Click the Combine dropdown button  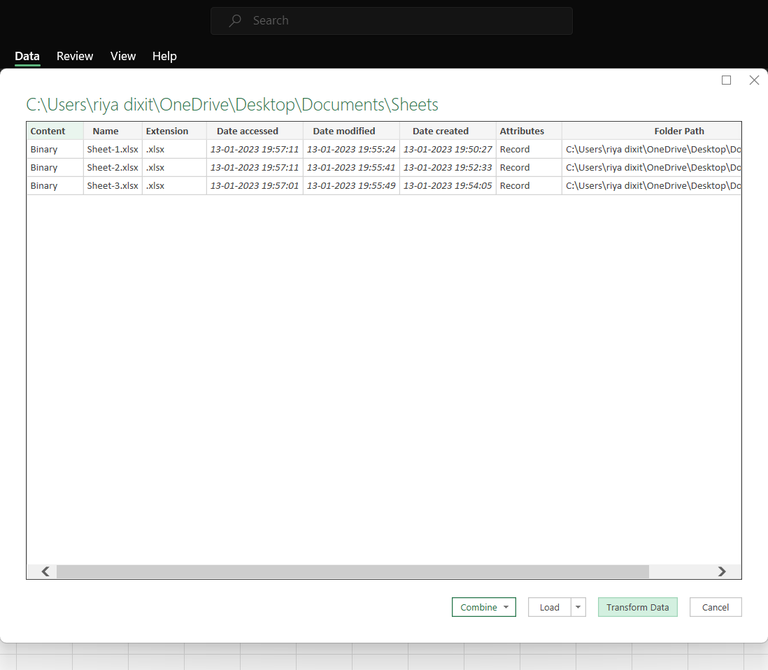[x=484, y=607]
